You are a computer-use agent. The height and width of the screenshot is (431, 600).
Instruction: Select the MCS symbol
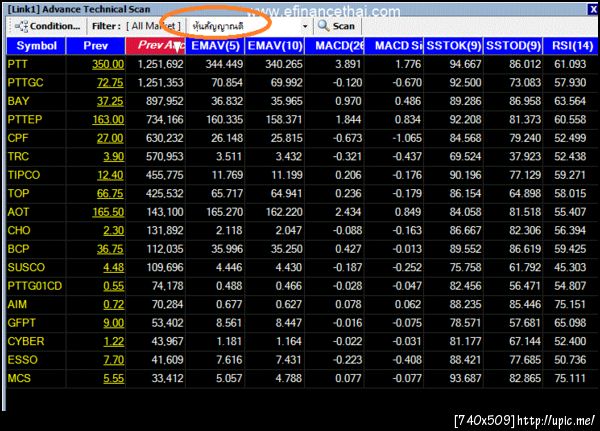point(19,378)
